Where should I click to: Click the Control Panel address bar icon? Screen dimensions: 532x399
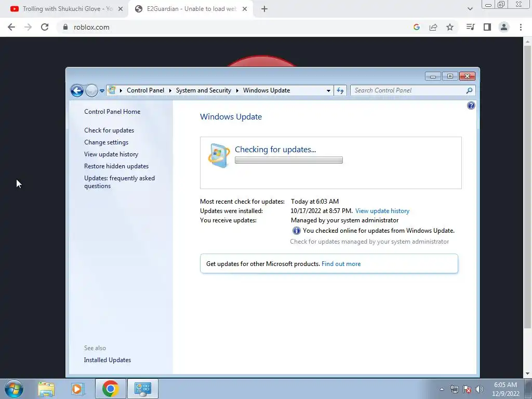click(x=112, y=90)
